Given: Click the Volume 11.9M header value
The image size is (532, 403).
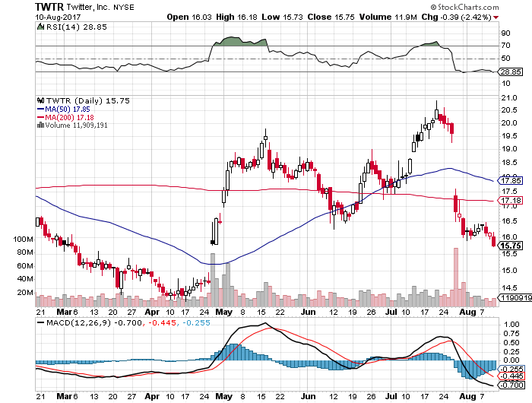Looking at the screenshot, I should (388, 17).
